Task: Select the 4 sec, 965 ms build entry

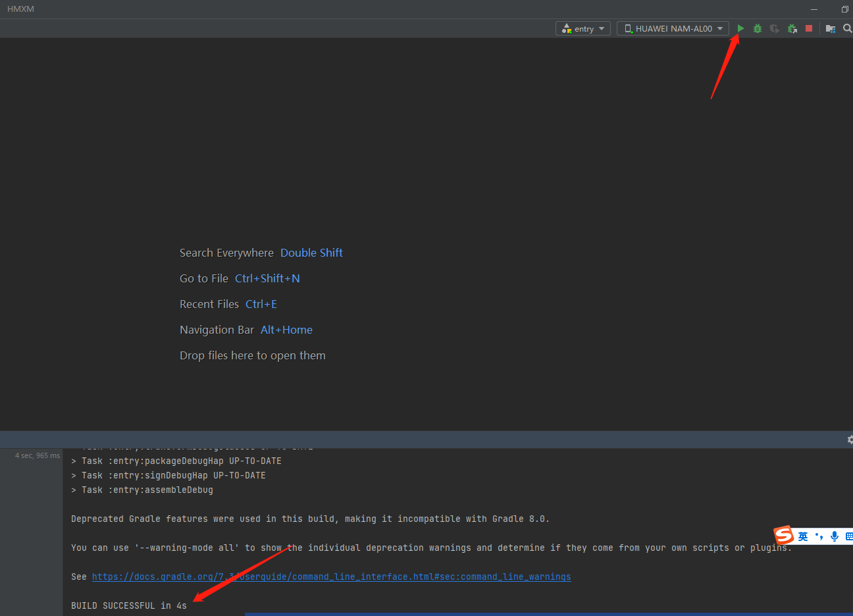Action: [38, 455]
